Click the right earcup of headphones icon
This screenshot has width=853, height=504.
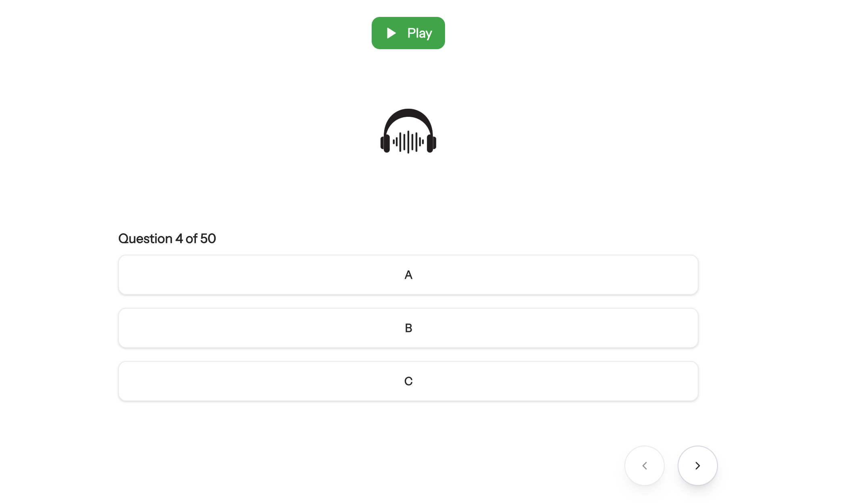click(431, 143)
